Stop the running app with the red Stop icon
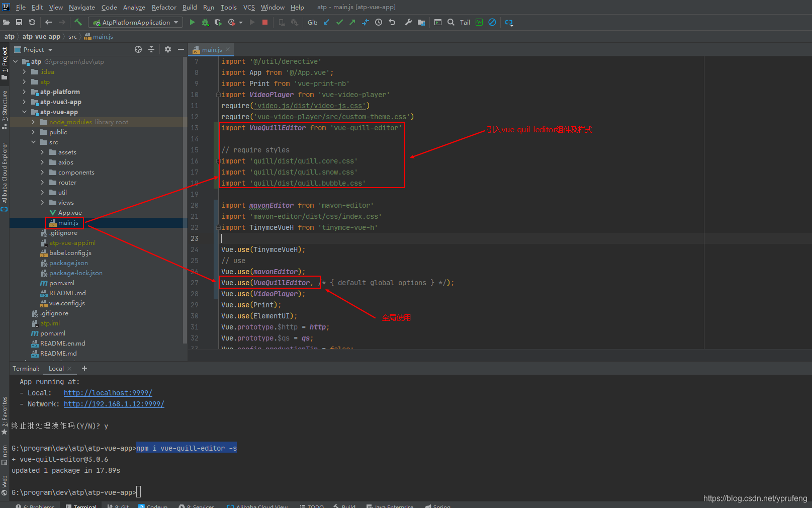This screenshot has height=508, width=812. pos(265,22)
